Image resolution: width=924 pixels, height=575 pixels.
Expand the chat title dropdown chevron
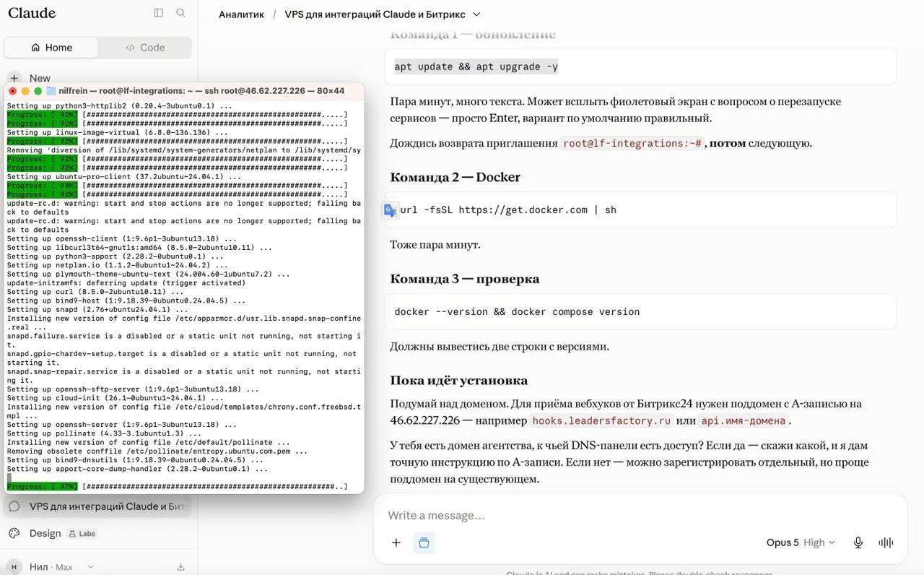pos(476,14)
